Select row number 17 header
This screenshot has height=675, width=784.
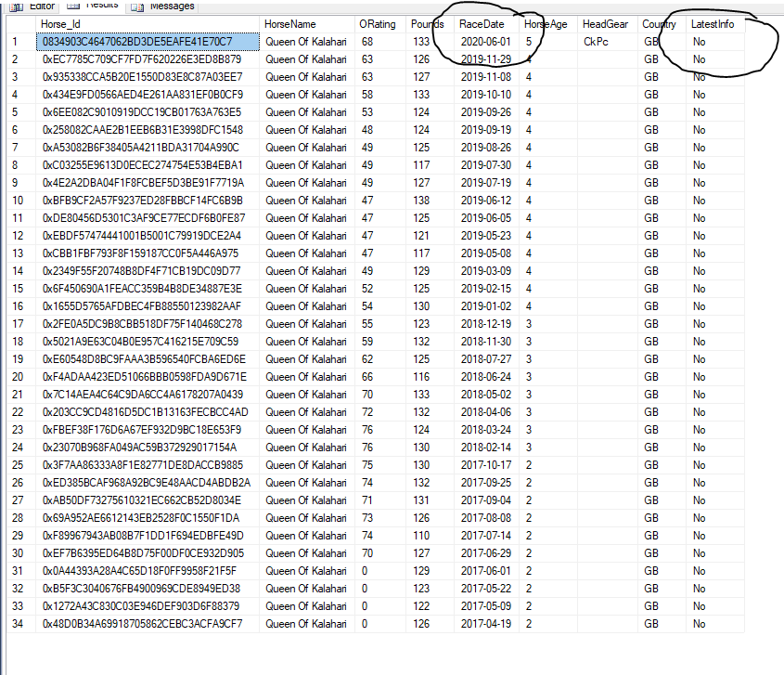coord(21,324)
